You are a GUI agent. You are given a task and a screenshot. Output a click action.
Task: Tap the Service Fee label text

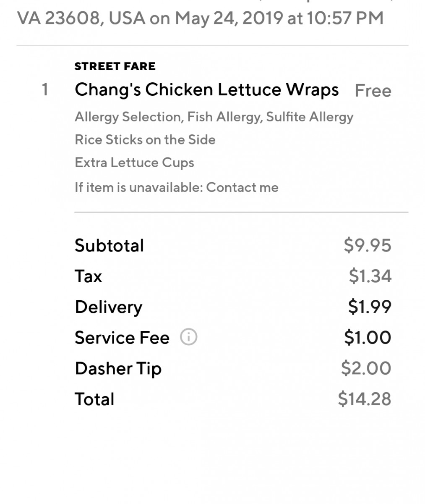click(x=122, y=338)
